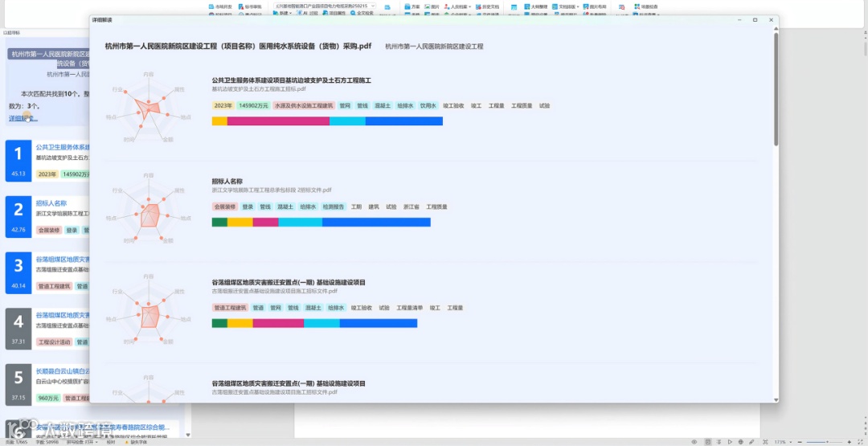The width and height of the screenshot is (868, 446).
Task: Click the 招标人名称 heading in the dialog
Action: click(227, 181)
